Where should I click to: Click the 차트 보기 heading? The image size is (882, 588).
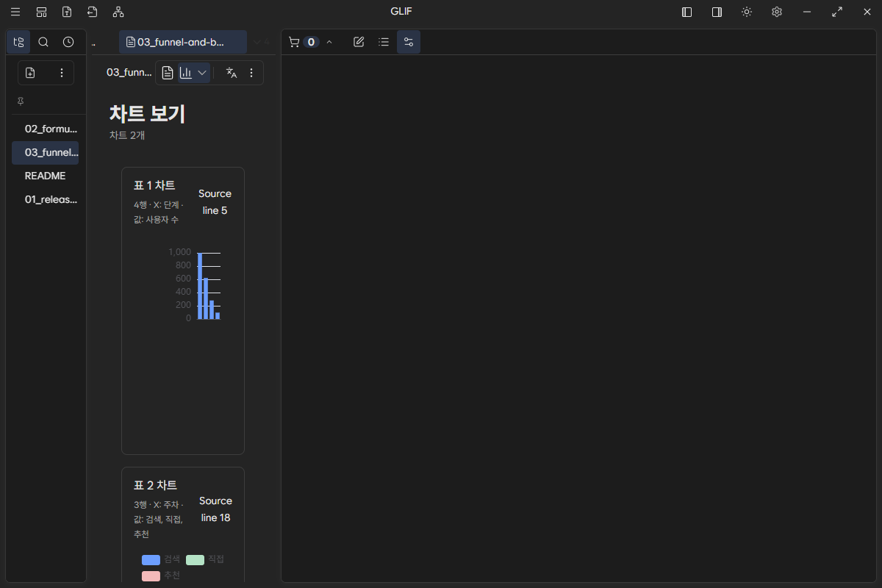pyautogui.click(x=147, y=114)
